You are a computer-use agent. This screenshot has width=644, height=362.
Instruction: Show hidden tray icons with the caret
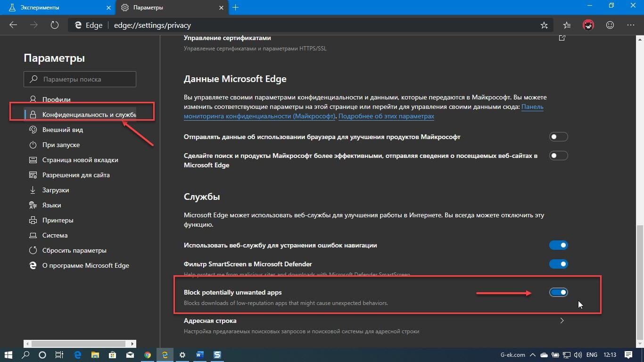click(533, 354)
